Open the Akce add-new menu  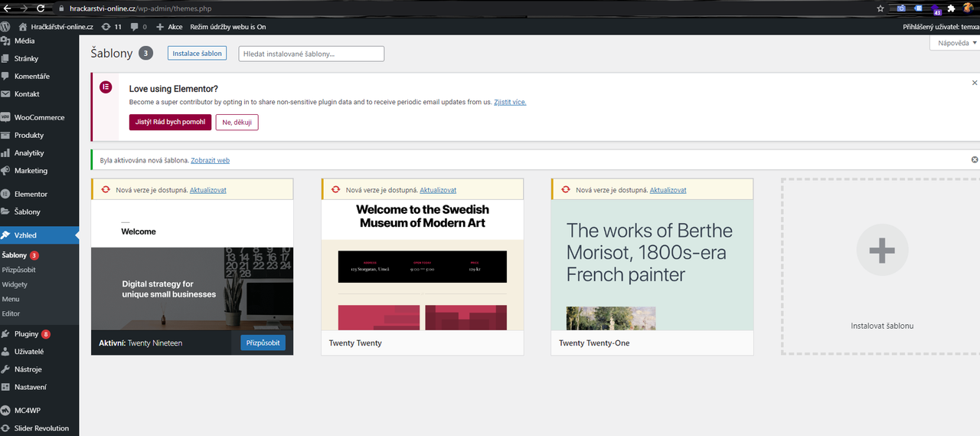point(169,27)
